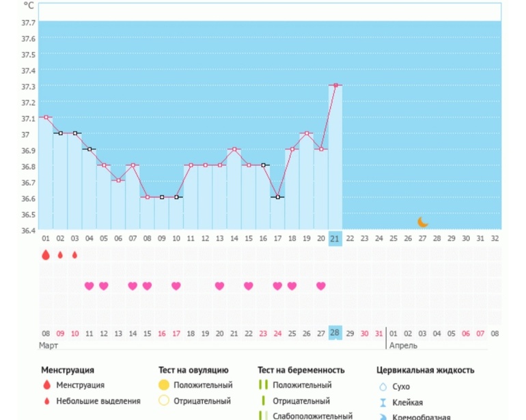Select highlighted calendar date 28 in March
This screenshot has width=526, height=420.
coord(335,333)
